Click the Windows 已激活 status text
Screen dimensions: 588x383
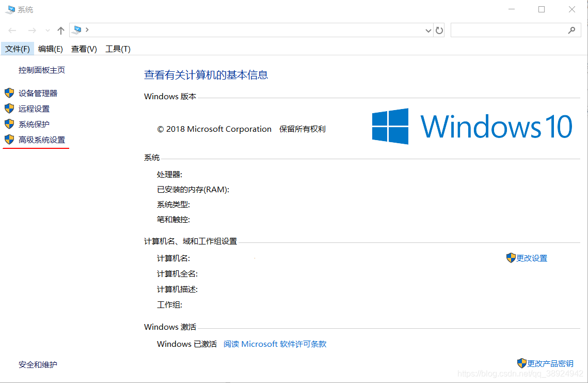[x=187, y=344]
